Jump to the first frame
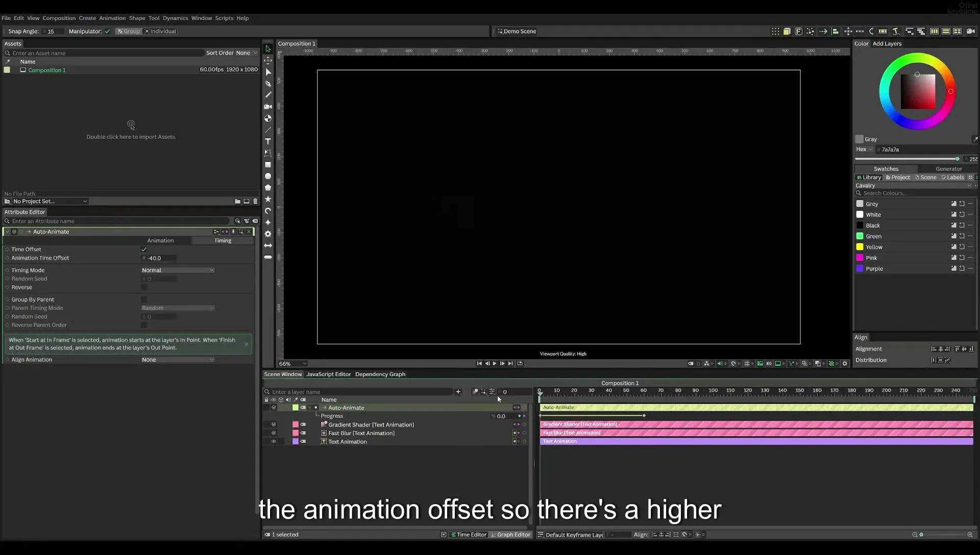The image size is (980, 555). coord(479,364)
